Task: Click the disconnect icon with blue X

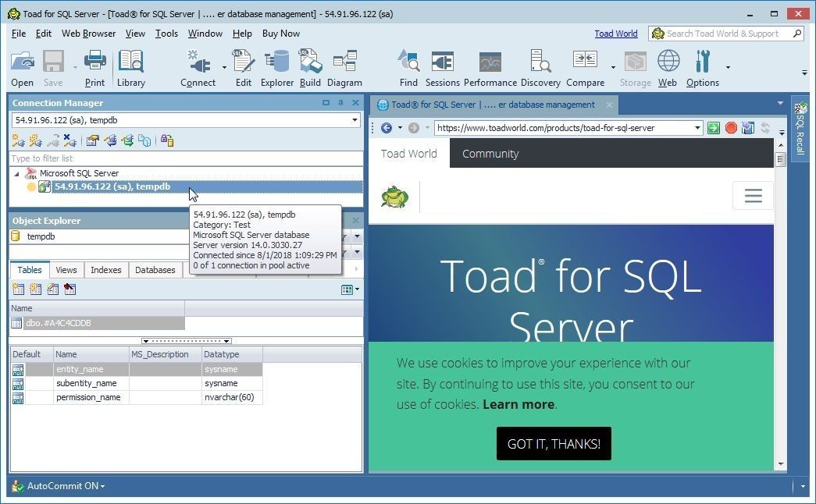Action: point(69,140)
